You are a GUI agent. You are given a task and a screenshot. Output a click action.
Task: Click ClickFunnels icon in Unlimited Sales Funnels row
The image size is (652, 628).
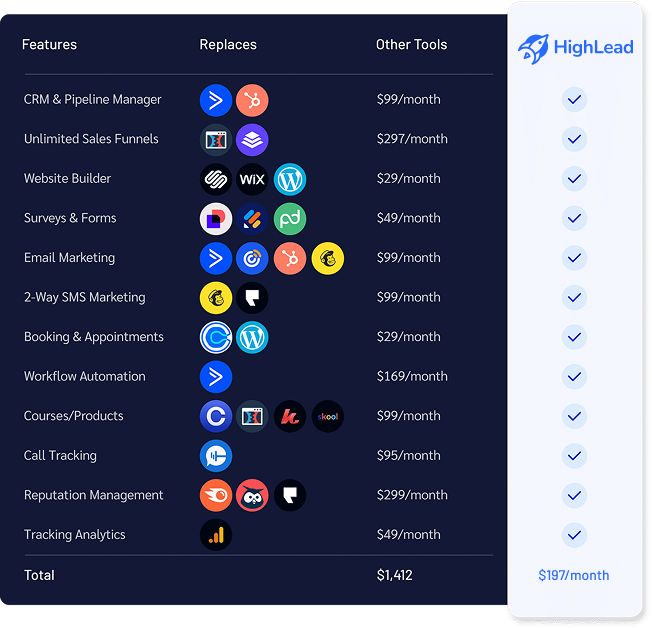pyautogui.click(x=216, y=140)
